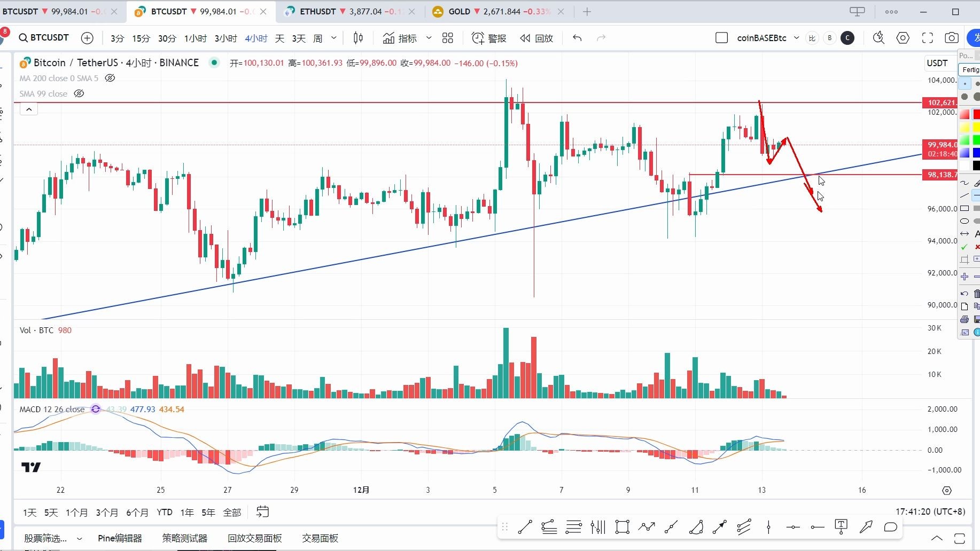Select the polyline arrow path tool

pos(647,528)
